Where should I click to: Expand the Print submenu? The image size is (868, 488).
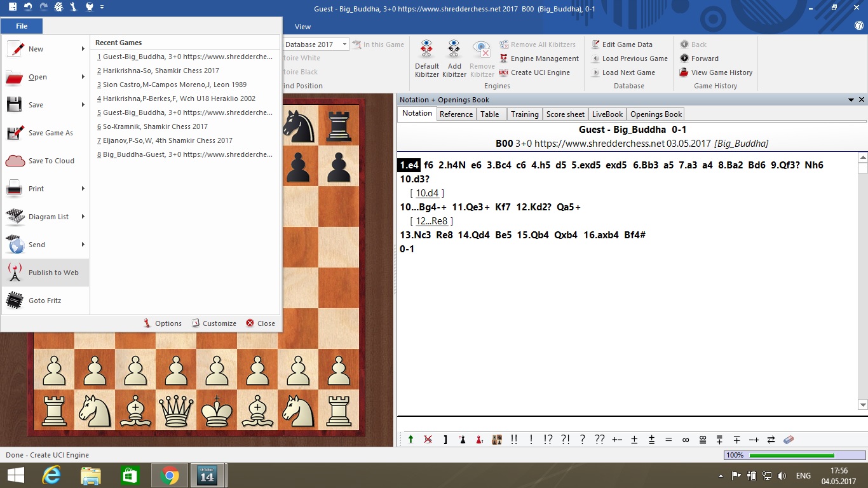(83, 189)
